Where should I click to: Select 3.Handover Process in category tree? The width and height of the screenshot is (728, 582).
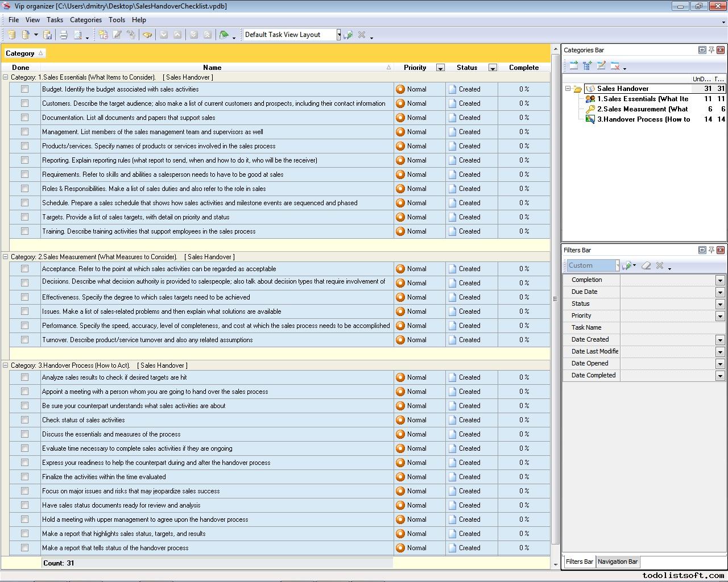click(643, 119)
